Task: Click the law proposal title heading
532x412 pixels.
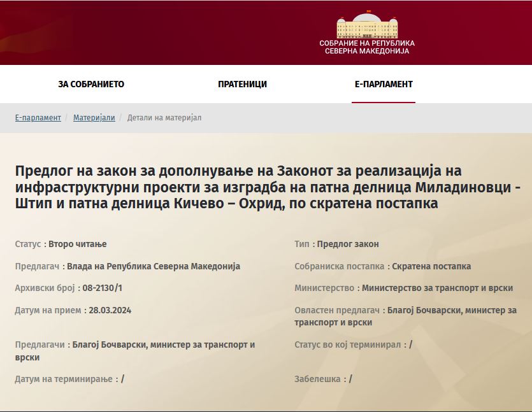Action: click(x=268, y=187)
